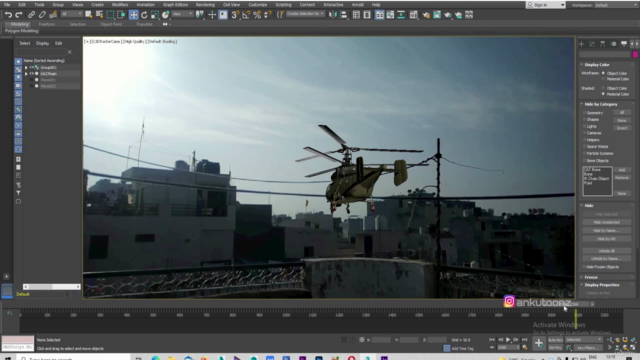Toggle the Geometry hide checkbox
Screen dimensions: 640x360
tap(584, 113)
